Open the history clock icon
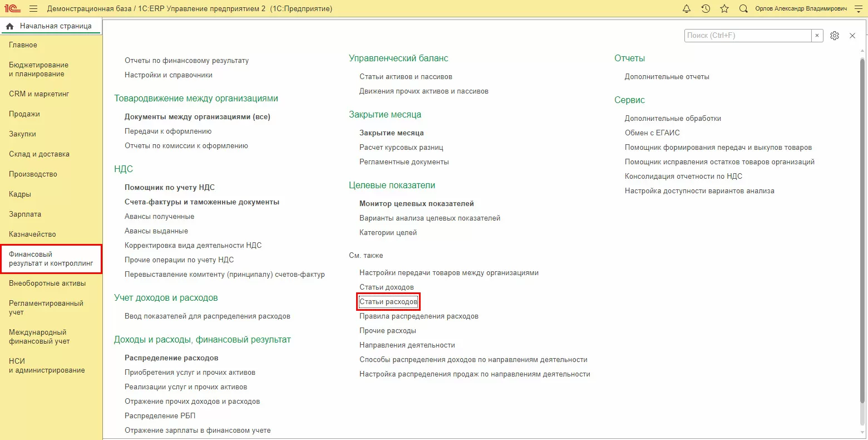The width and height of the screenshot is (868, 440). pos(706,9)
